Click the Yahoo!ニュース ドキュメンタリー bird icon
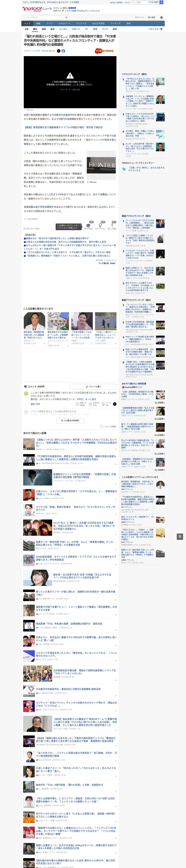The height and width of the screenshot is (868, 186). click(124, 169)
